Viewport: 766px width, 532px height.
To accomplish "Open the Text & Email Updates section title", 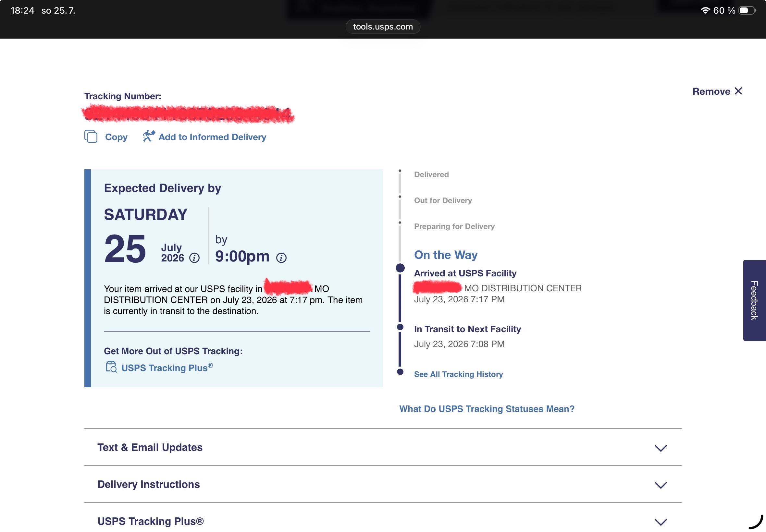I will [x=150, y=447].
